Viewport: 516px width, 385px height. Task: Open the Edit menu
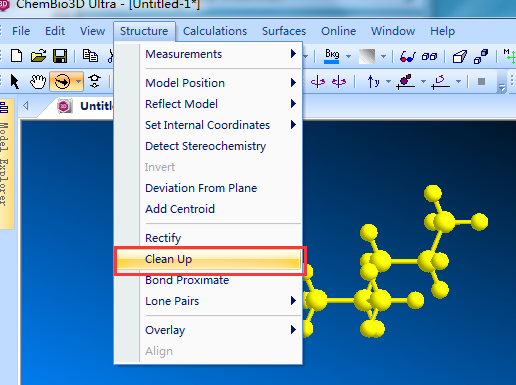(x=55, y=31)
